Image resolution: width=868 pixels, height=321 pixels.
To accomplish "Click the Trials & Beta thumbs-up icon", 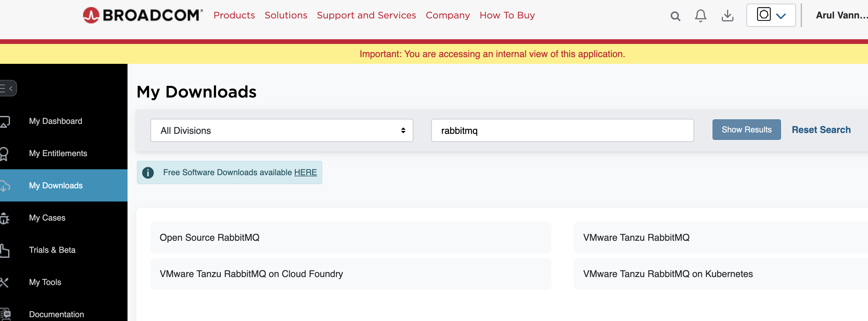I will [4, 250].
